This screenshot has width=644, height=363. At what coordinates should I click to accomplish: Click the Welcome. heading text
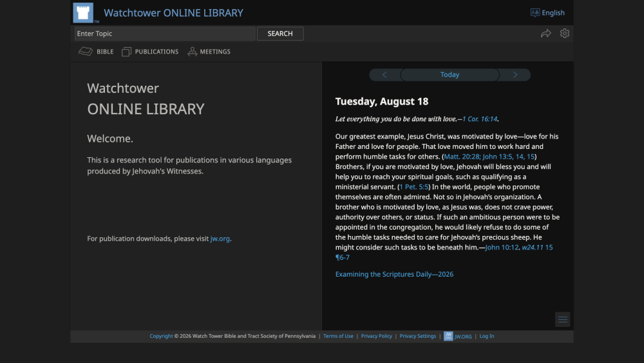coord(110,139)
